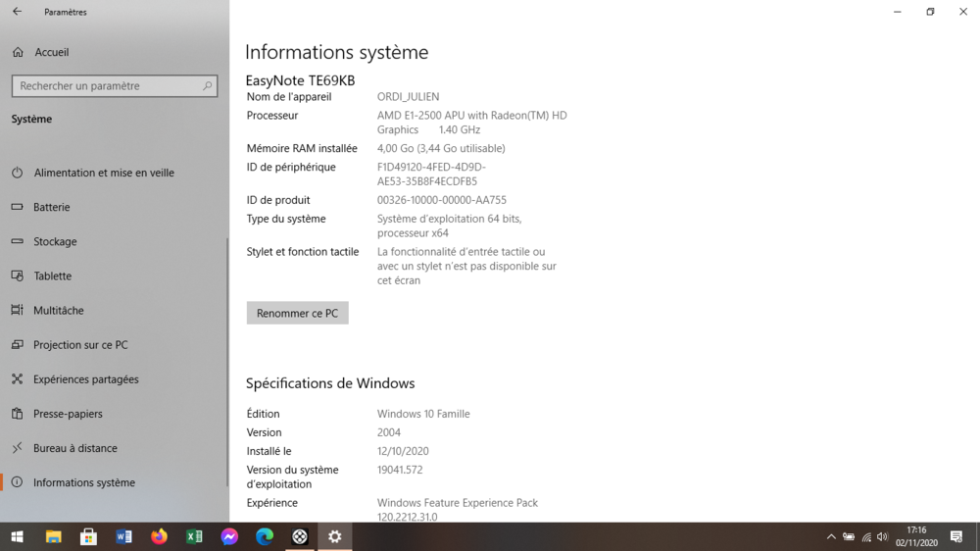The height and width of the screenshot is (551, 980).
Task: Click the battery tray icon
Action: pos(848,536)
